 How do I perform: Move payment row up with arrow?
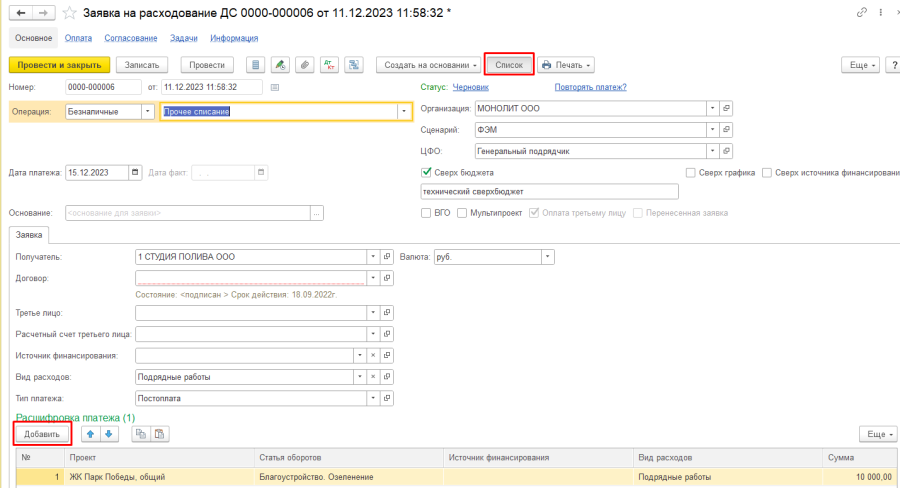point(91,433)
